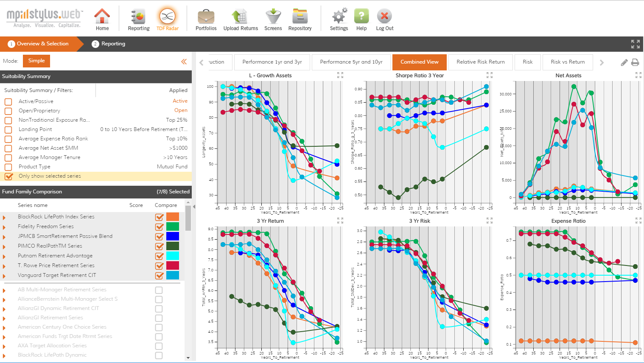The image size is (644, 363).
Task: Expand T. Rowe Price Retirement Series row
Action: pos(4,266)
